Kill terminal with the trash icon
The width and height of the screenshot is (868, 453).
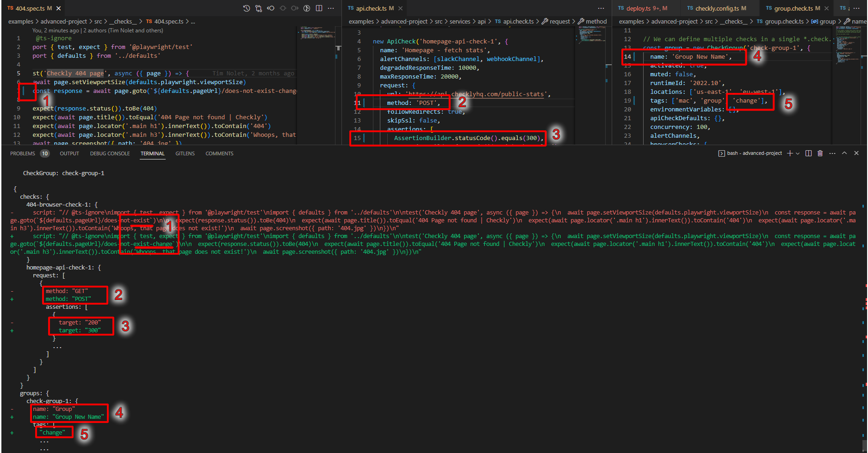[820, 153]
